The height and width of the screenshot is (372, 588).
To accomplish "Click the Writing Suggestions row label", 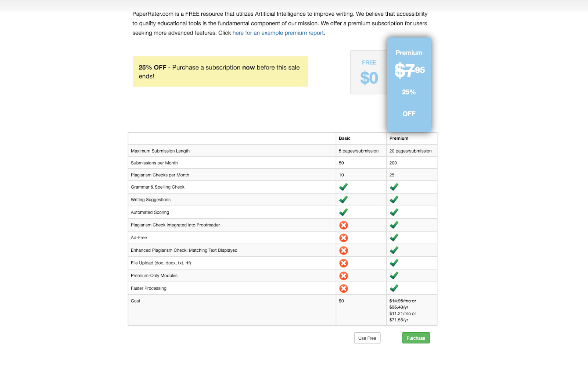I will pyautogui.click(x=151, y=200).
